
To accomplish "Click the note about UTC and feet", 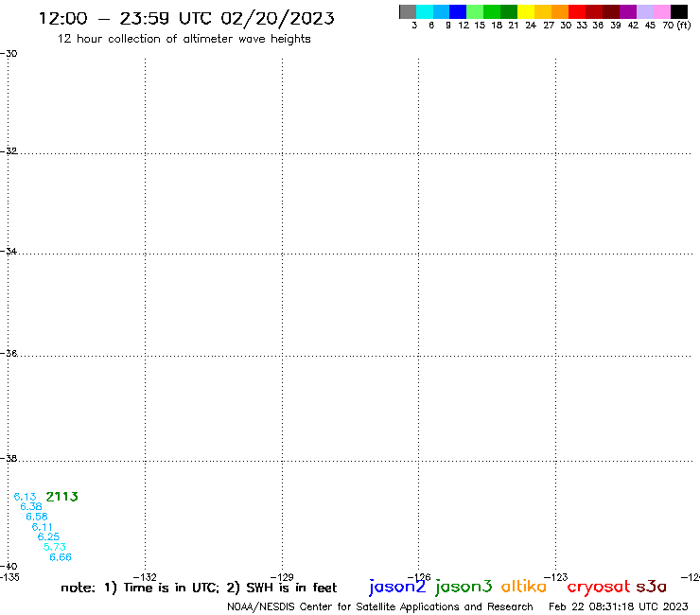I will [199, 588].
